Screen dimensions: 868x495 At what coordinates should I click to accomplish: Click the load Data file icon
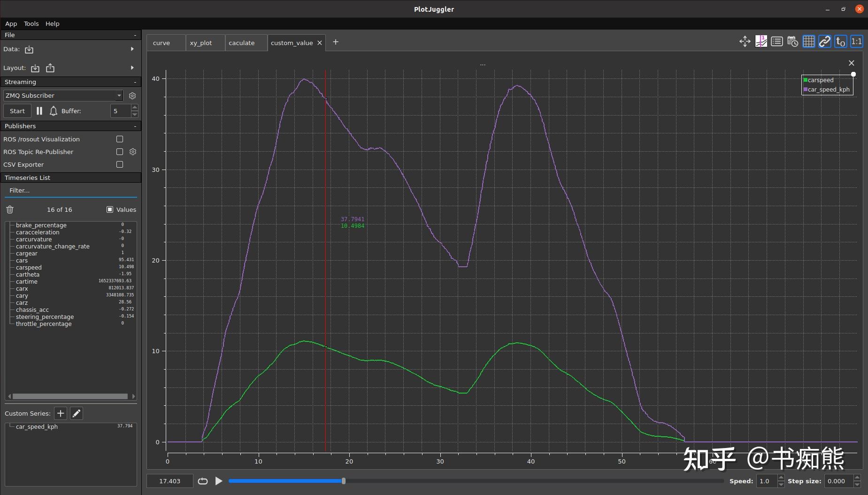29,49
